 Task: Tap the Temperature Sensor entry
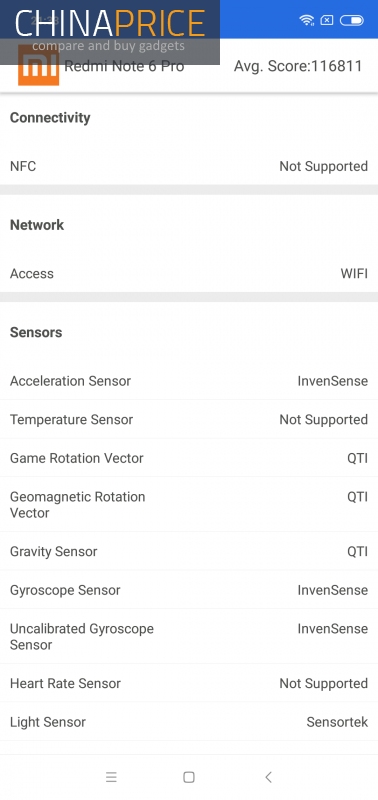tap(189, 419)
